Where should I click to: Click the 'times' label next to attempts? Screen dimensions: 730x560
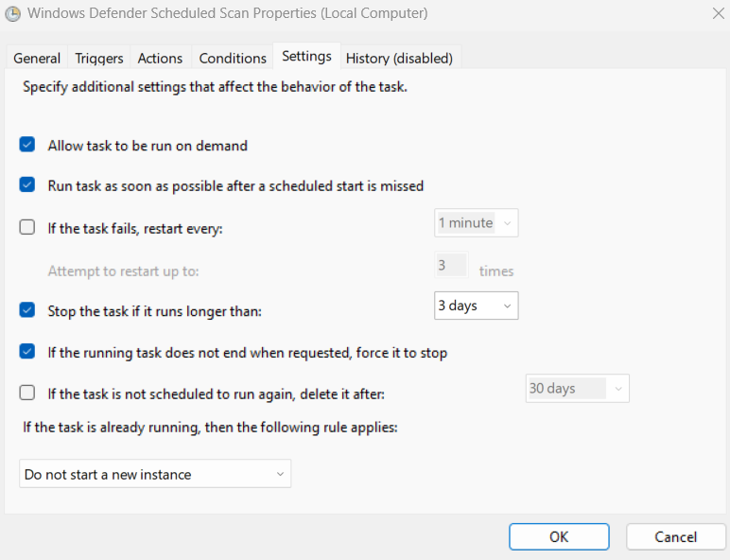(x=496, y=271)
